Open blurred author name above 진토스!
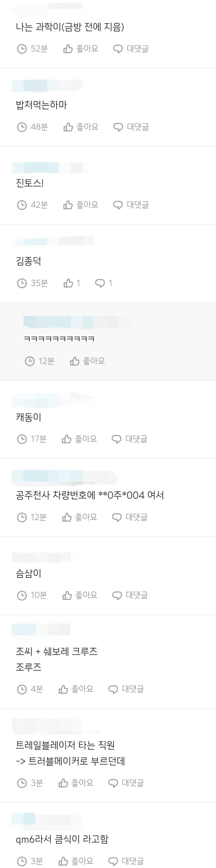 click(x=50, y=167)
